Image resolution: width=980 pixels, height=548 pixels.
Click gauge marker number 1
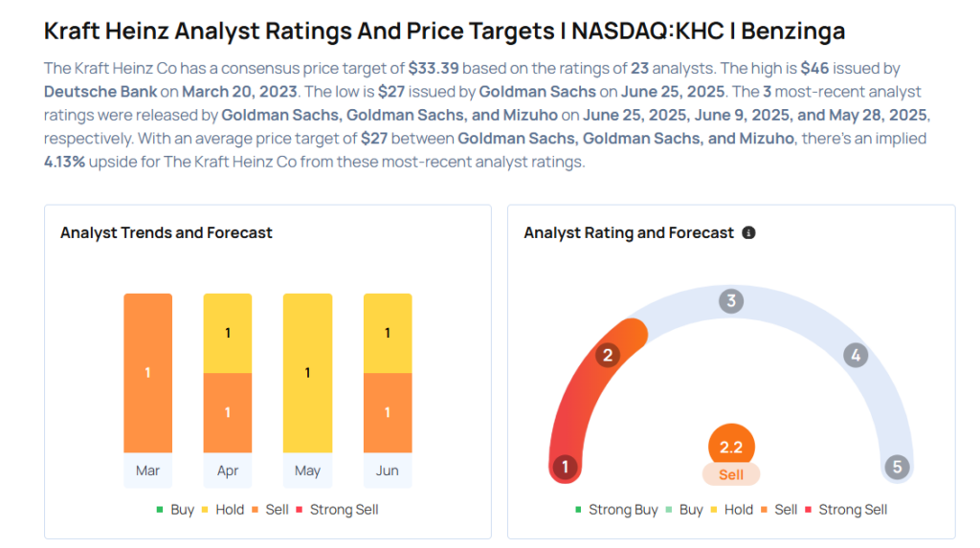[x=565, y=467]
